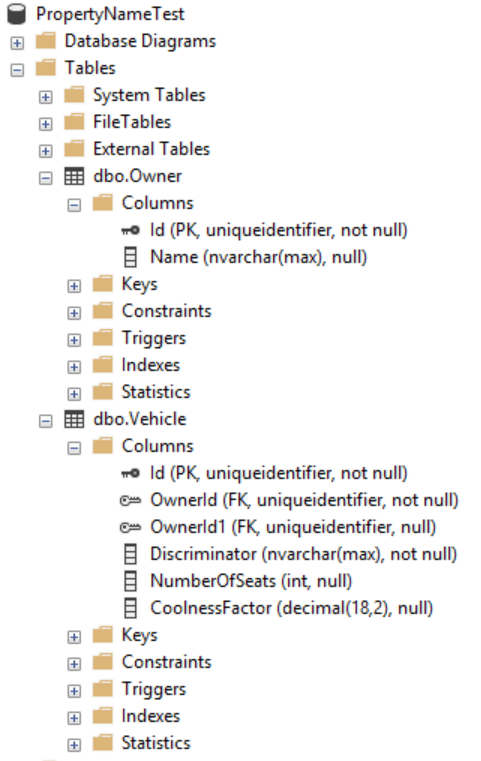Click the column icon beside CoolnessFactor

131,608
